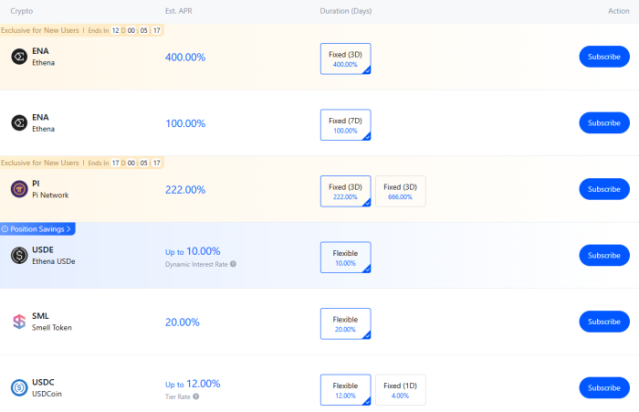The image size is (639, 412).
Task: Select Pi Fixed (3D) 666.00% duration option
Action: point(400,191)
